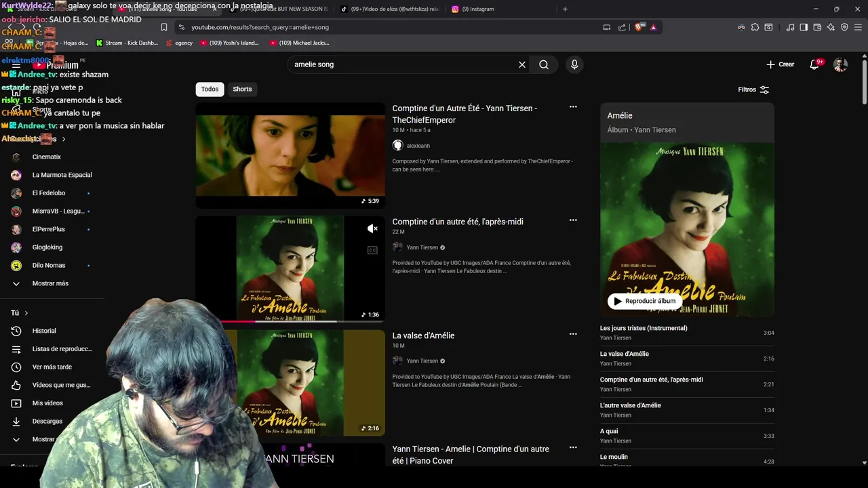This screenshot has width=868, height=488.
Task: Play Comptine d'un autre été album track
Action: [687, 384]
